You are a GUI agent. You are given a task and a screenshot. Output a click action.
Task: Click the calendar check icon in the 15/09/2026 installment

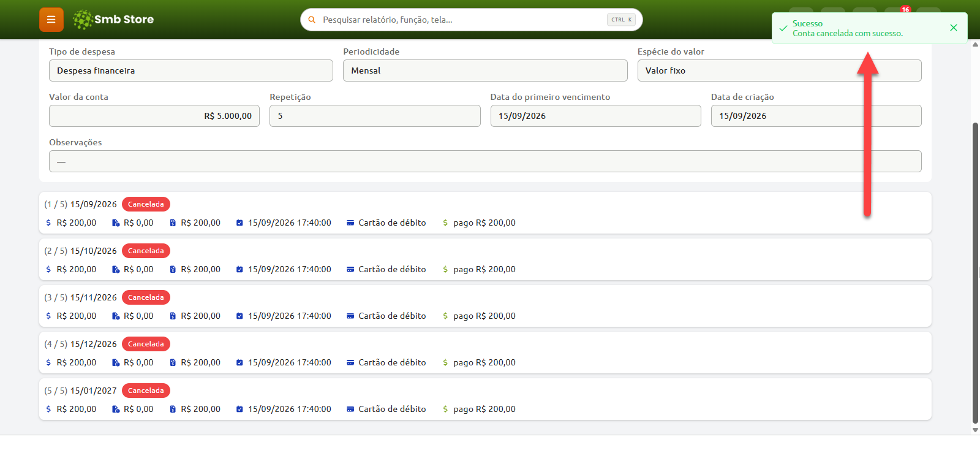pos(239,223)
